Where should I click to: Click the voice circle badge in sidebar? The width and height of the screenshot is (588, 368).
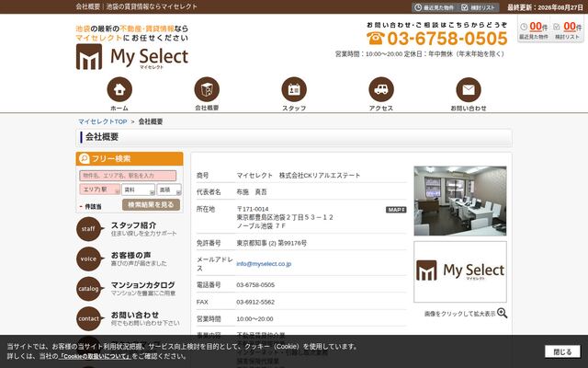89,259
